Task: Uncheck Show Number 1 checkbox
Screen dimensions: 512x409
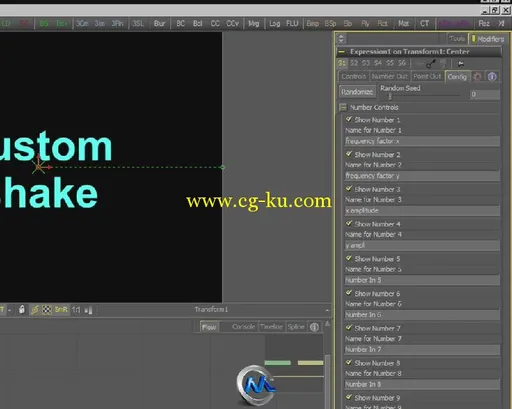Action: click(349, 119)
